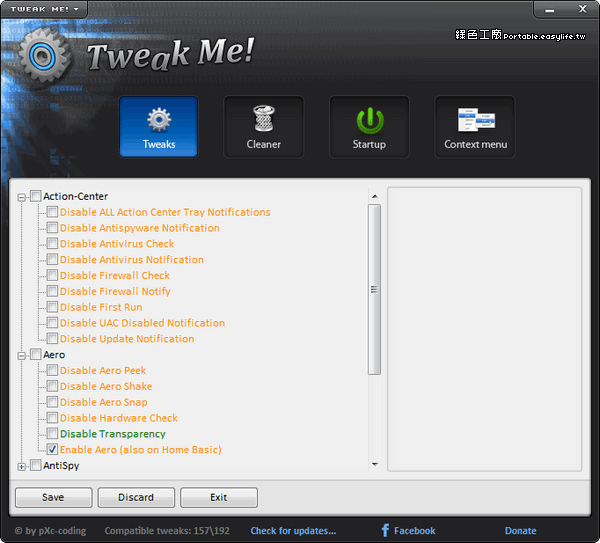Uncheck Enable Aero (also on Home Basic)
This screenshot has width=600, height=543.
(52, 449)
